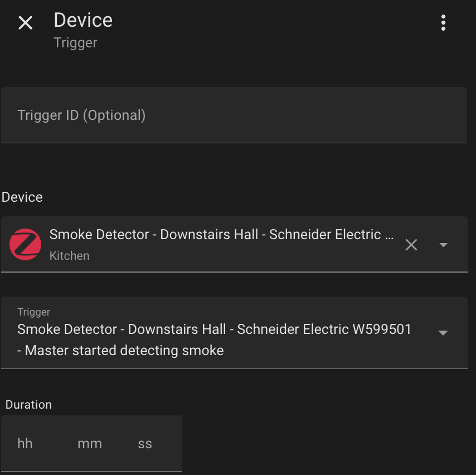Click the hours (hh) duration field
This screenshot has width=476, height=475.
25,444
